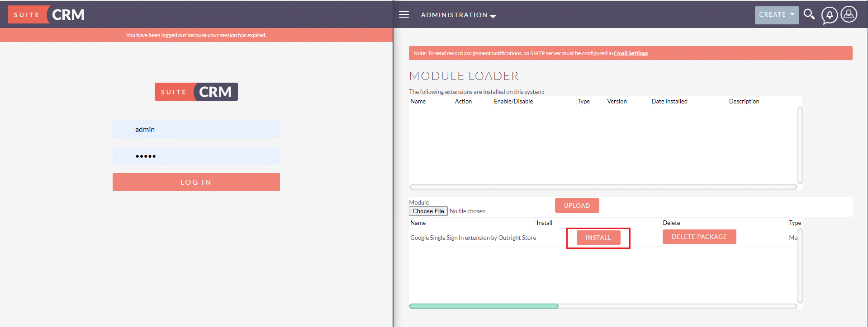Click the 'MODULE LOADER' heading
The width and height of the screenshot is (868, 327).
pos(464,76)
